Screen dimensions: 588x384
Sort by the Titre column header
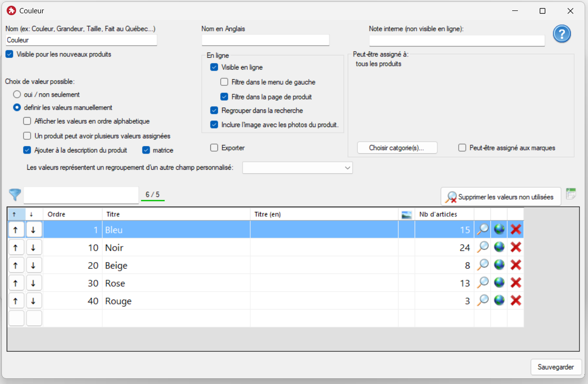[x=175, y=214]
